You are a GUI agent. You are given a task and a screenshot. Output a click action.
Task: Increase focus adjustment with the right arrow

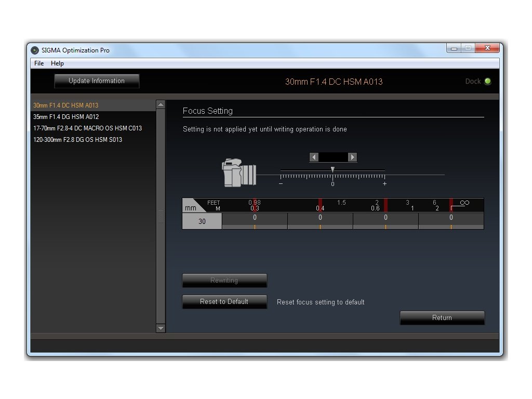[x=353, y=157]
